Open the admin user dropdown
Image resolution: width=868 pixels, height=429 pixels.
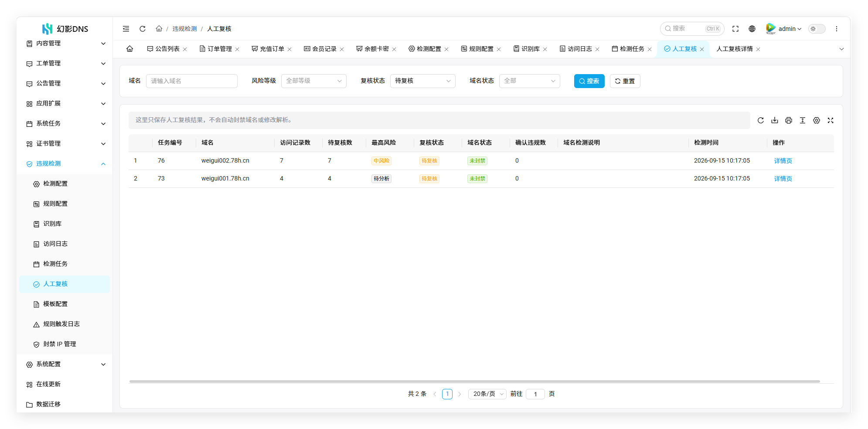tap(784, 29)
